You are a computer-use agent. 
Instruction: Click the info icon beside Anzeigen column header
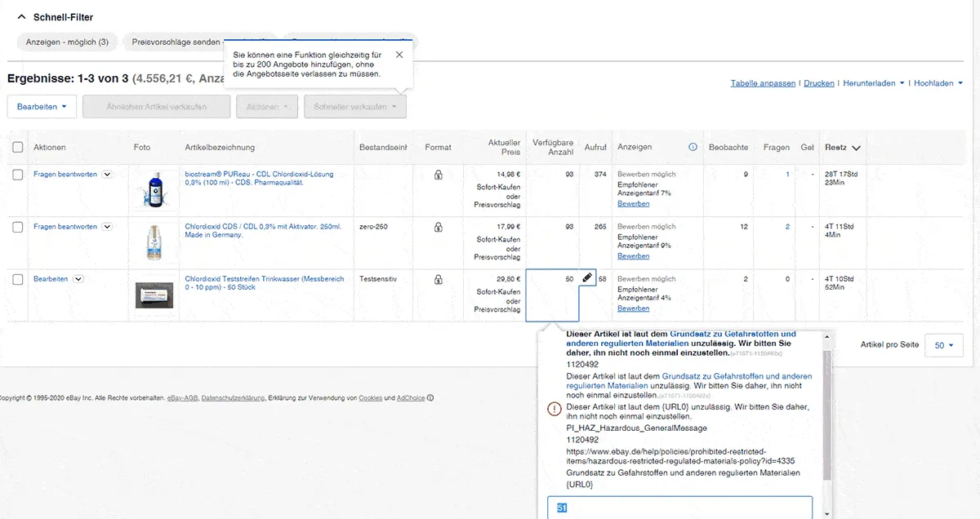(693, 148)
